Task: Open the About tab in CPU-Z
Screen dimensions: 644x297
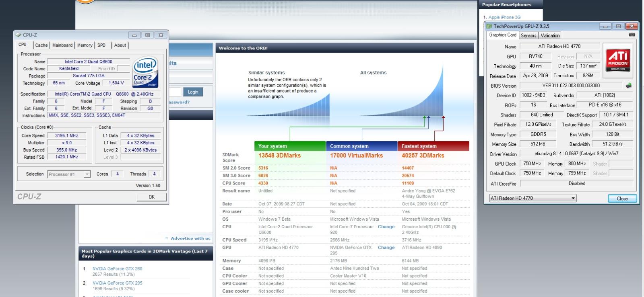Action: pos(120,45)
